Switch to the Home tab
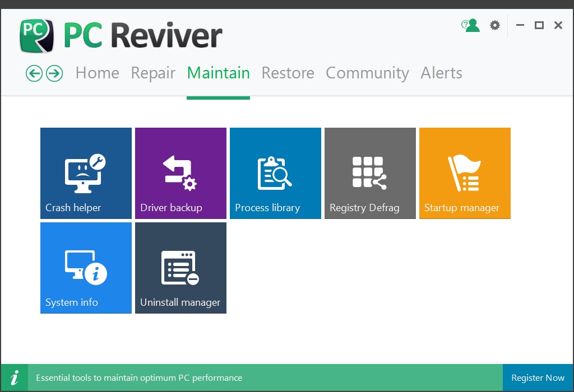The width and height of the screenshot is (574, 392). click(97, 73)
